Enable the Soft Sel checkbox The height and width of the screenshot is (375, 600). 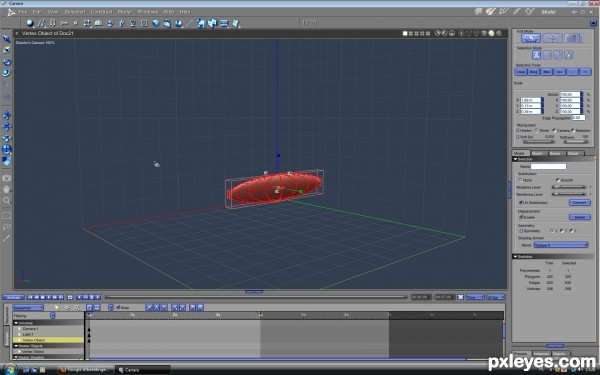[x=518, y=137]
